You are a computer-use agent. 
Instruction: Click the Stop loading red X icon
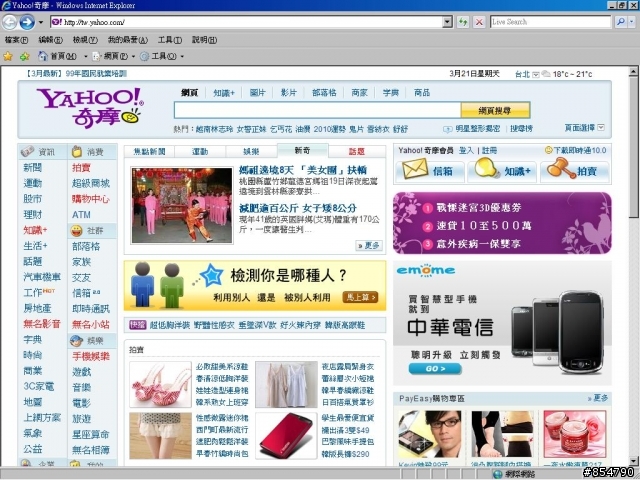click(x=479, y=22)
